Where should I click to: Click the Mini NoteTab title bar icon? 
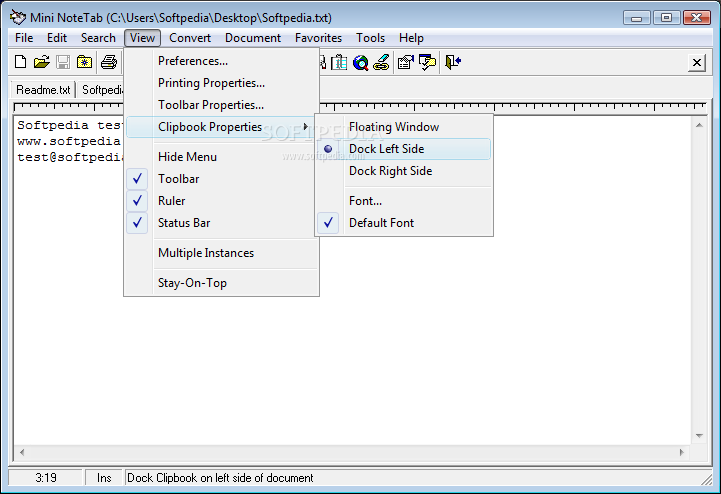(x=18, y=17)
